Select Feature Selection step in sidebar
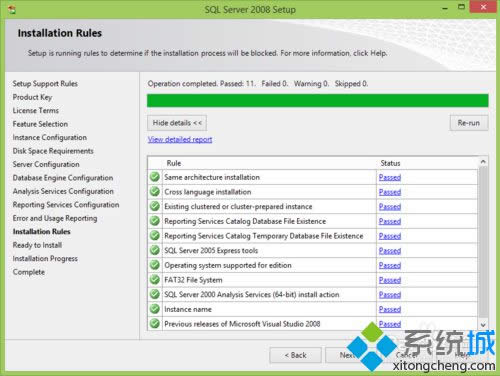This screenshot has width=500, height=376. [40, 124]
